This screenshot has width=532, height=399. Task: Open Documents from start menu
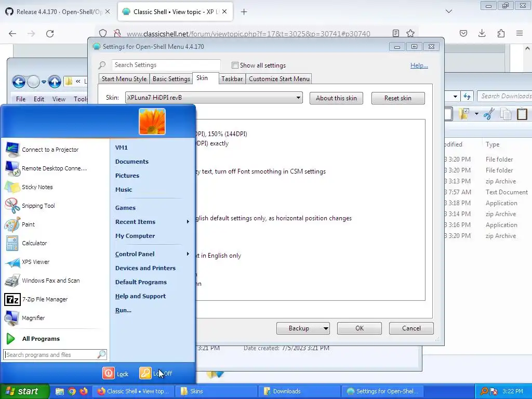(131, 162)
